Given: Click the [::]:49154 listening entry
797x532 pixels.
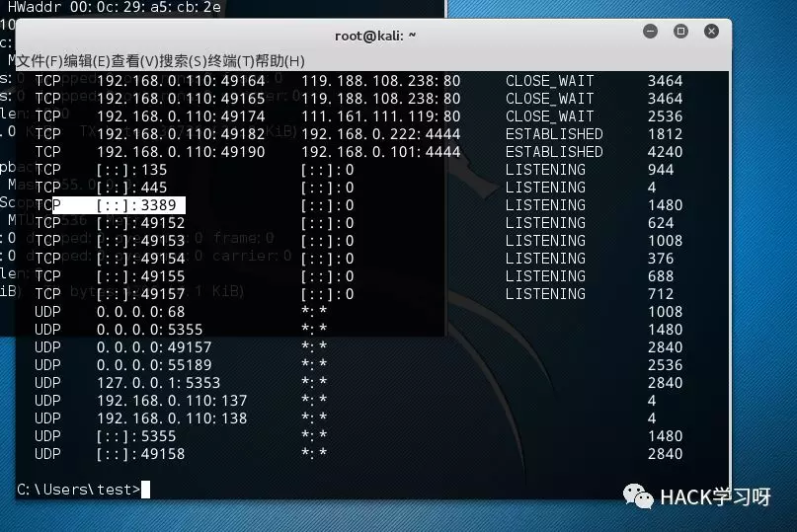Looking at the screenshot, I should click(x=141, y=259).
